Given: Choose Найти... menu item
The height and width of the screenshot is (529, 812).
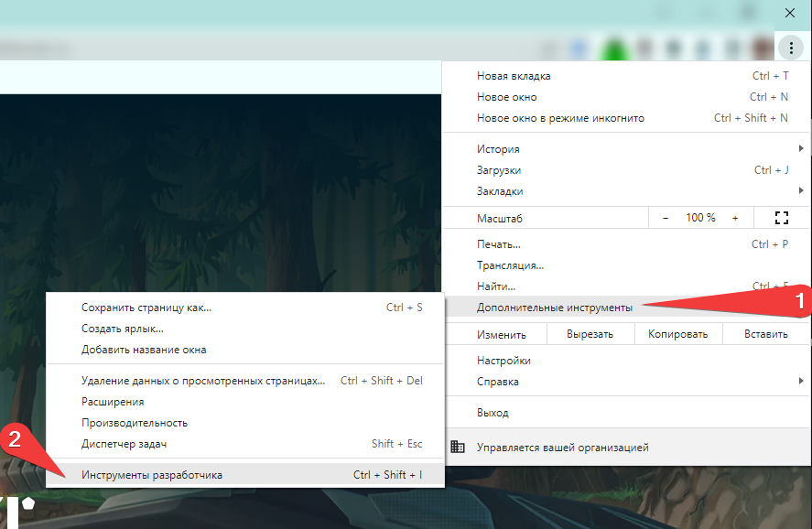Looking at the screenshot, I should (x=625, y=286).
